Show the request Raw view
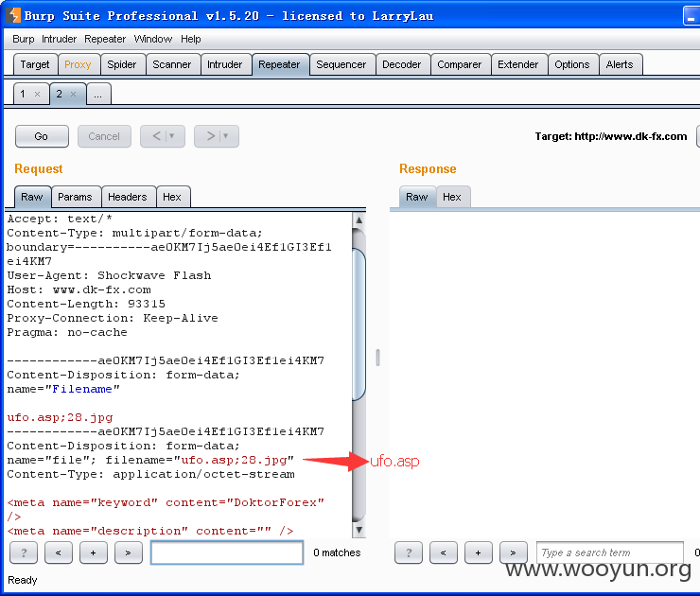The image size is (700, 596). 32,197
